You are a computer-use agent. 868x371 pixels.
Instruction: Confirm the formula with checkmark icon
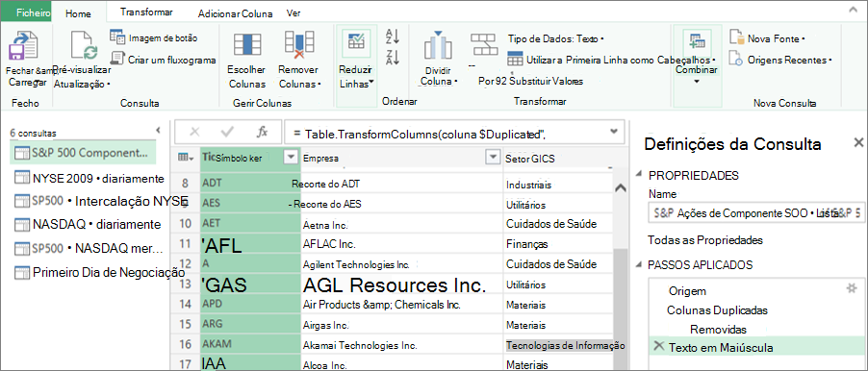[x=227, y=132]
